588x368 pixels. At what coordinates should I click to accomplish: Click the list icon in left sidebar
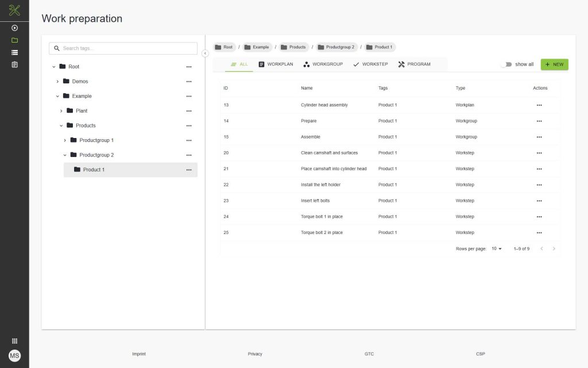14,52
